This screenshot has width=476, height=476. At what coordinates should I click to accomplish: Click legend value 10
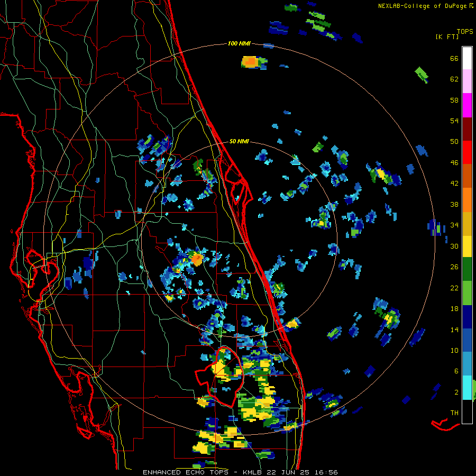[454, 351]
